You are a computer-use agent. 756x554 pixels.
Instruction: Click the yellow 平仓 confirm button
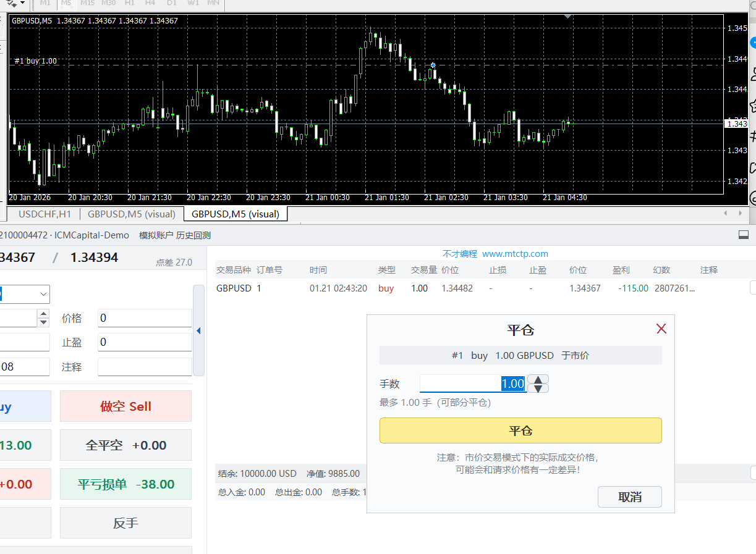(x=520, y=430)
